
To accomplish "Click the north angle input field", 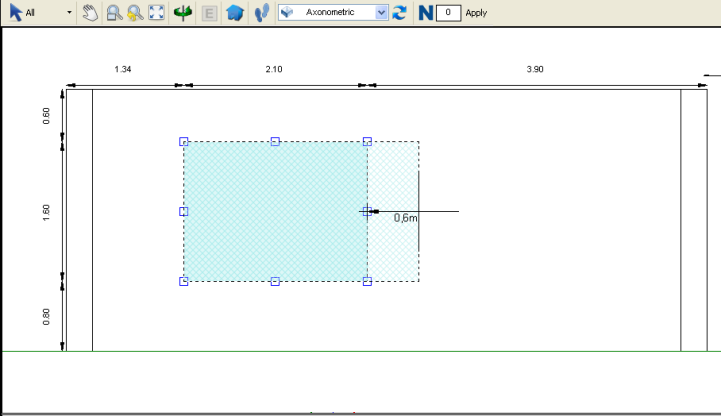I will coord(448,12).
